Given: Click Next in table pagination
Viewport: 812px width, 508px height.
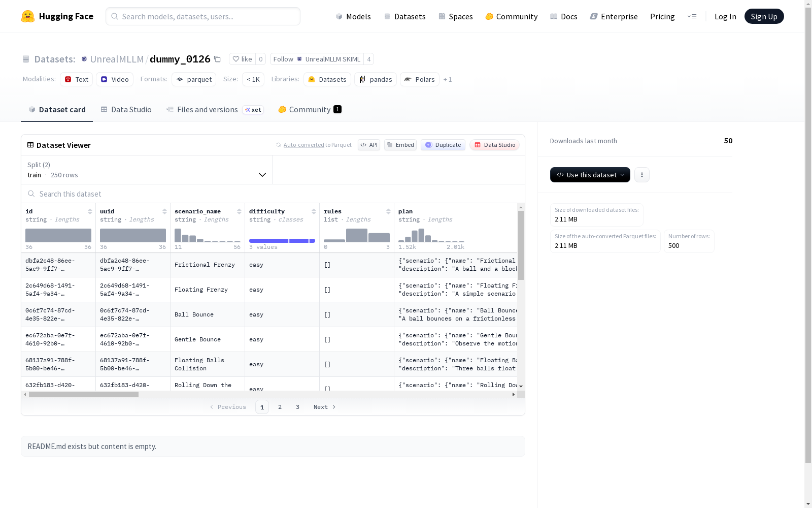Looking at the screenshot, I should [x=325, y=407].
